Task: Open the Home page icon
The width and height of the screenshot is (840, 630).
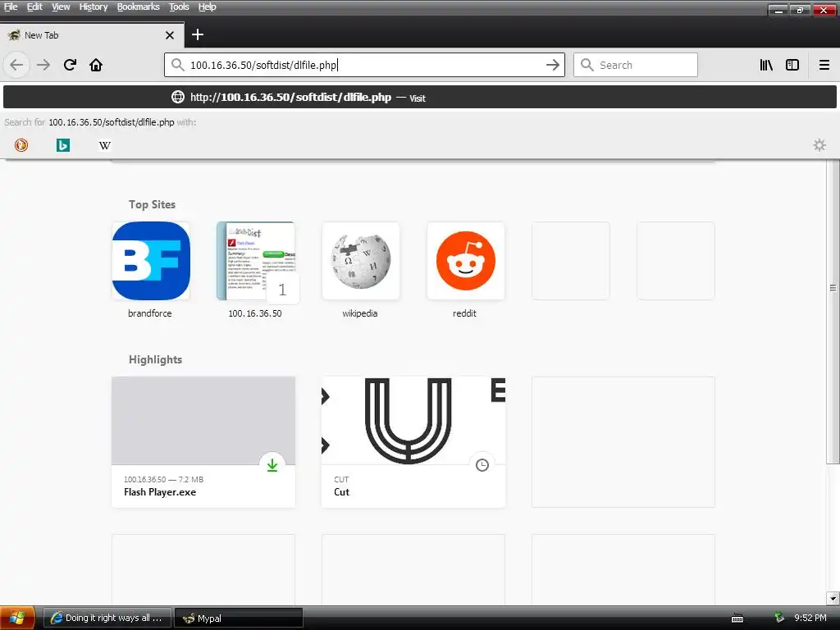Action: tap(96, 65)
